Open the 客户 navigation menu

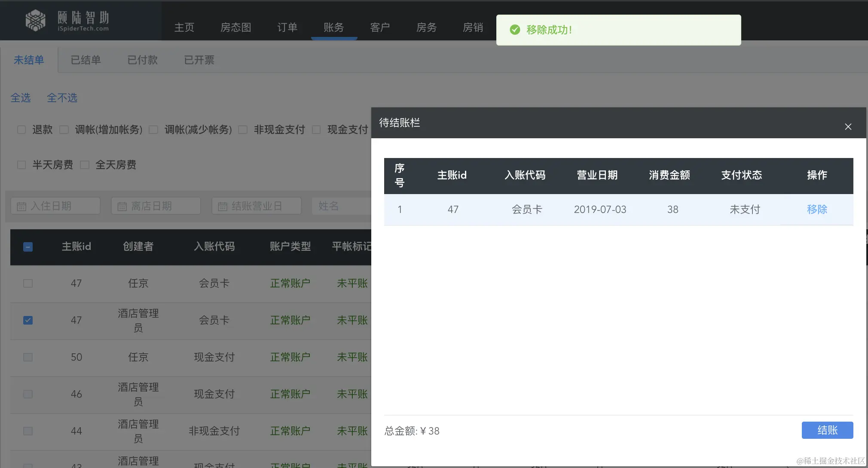click(380, 27)
